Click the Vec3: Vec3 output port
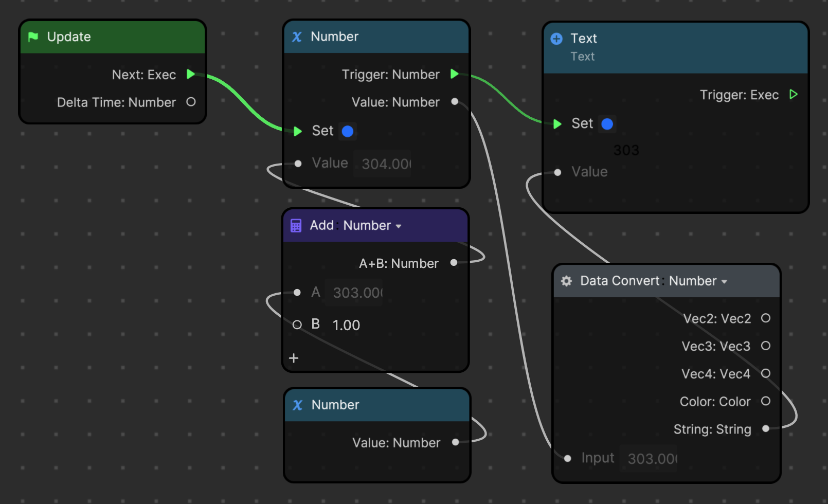 point(766,346)
